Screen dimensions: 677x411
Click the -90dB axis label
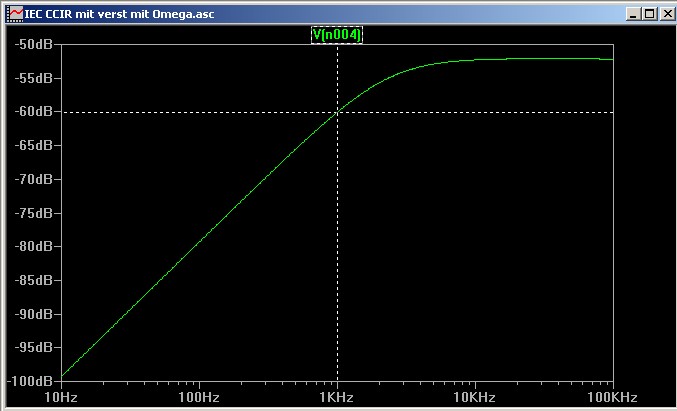33,314
